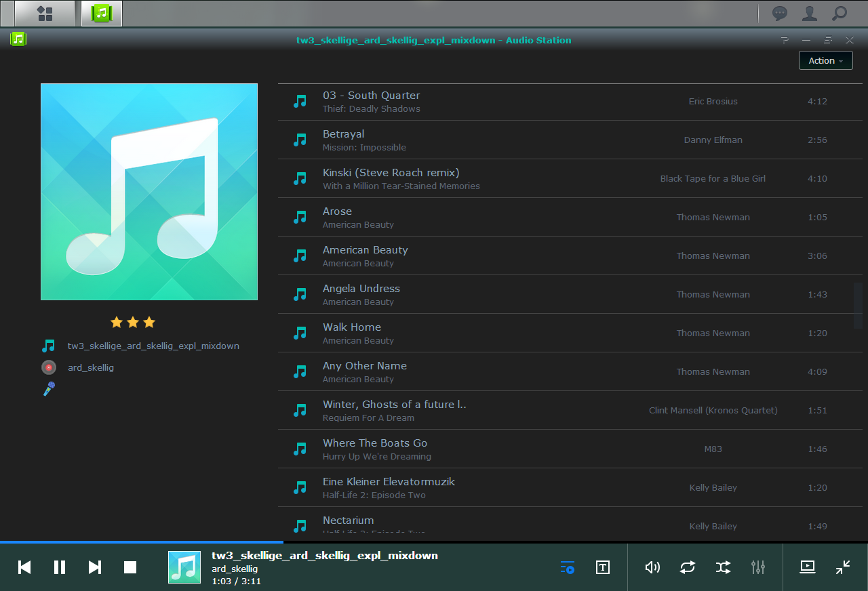
Task: Toggle shuffle mode
Action: (x=723, y=567)
